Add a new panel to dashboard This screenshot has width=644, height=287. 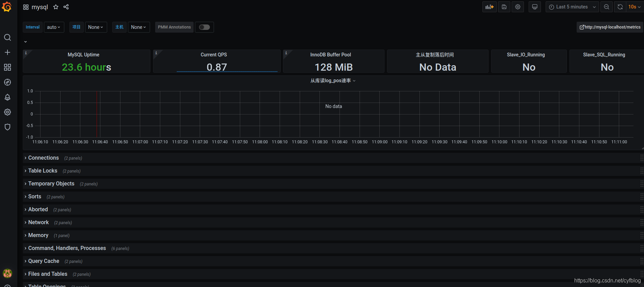pyautogui.click(x=490, y=7)
